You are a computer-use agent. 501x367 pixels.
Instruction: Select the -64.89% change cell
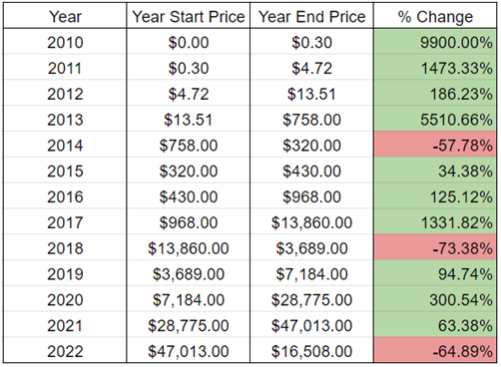pyautogui.click(x=435, y=351)
